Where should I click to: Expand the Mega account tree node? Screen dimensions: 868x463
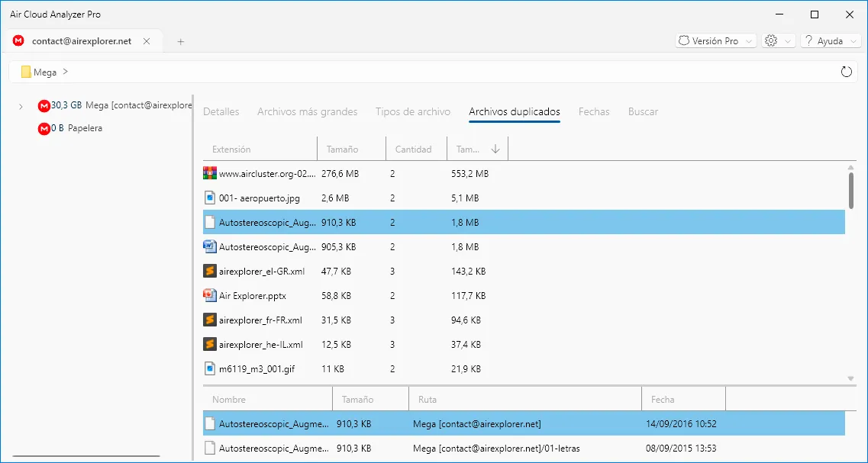click(21, 106)
